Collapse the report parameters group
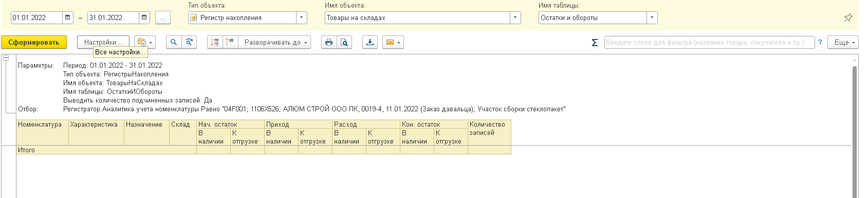Screen dimensions: 868x198 (6, 58)
